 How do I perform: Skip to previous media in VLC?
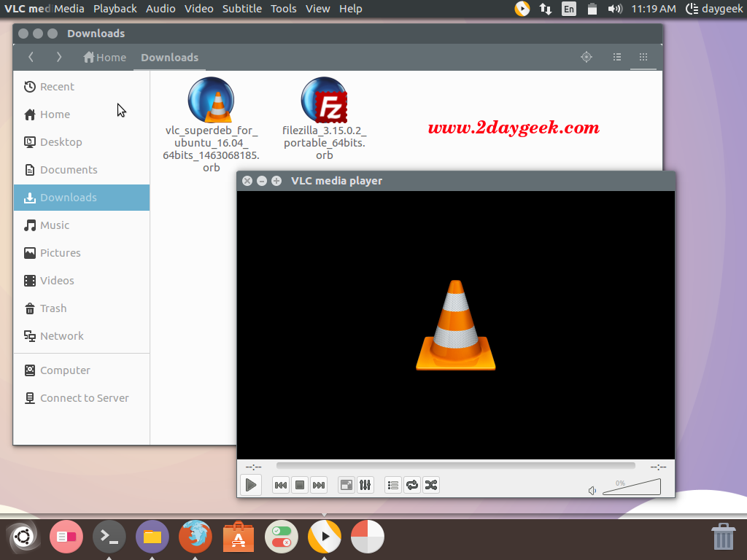click(281, 485)
